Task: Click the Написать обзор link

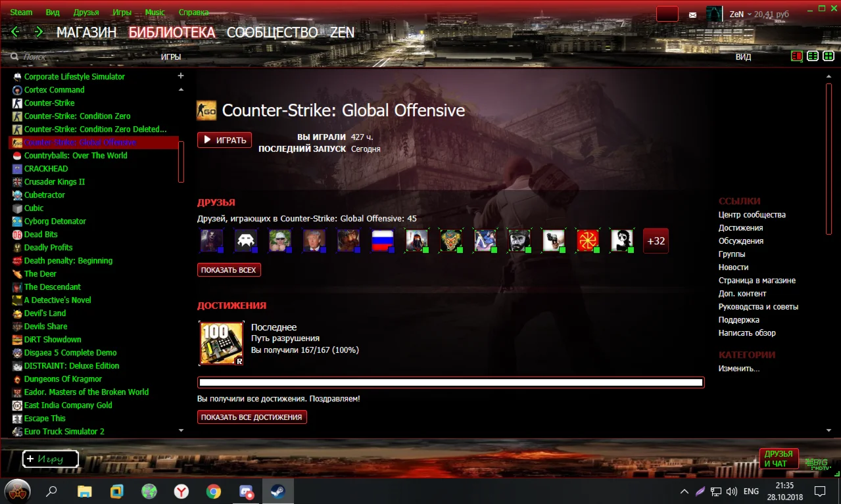Action: [x=747, y=333]
